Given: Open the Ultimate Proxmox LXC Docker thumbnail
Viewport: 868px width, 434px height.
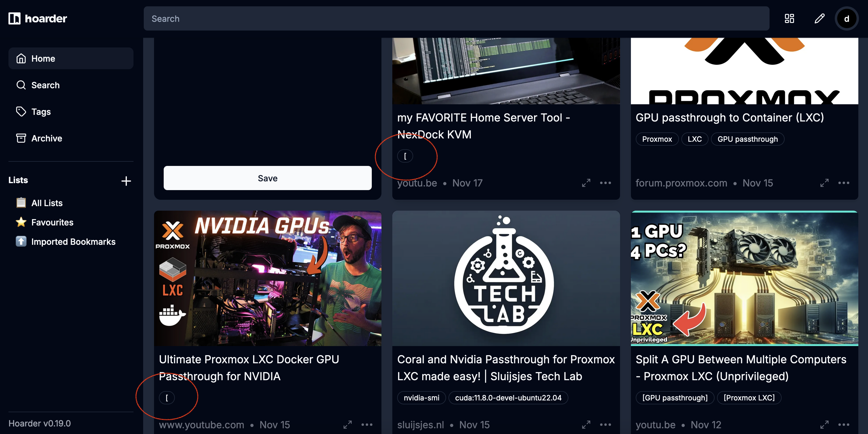Looking at the screenshot, I should (268, 278).
